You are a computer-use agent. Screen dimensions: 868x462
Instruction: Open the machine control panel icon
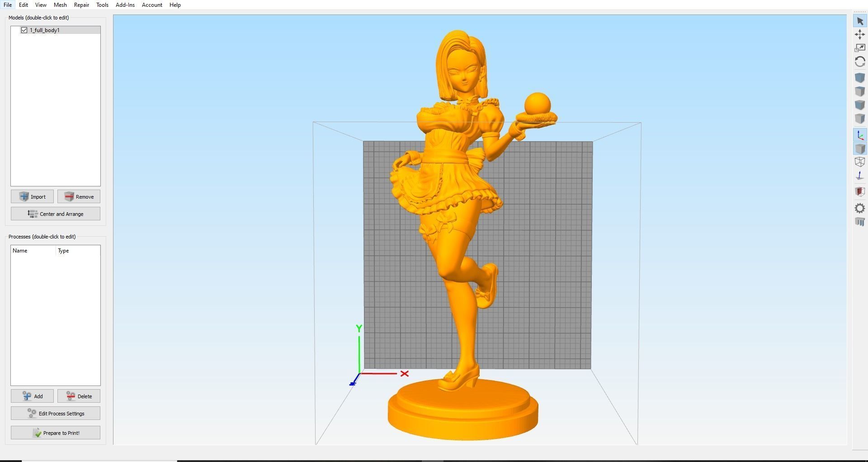tap(860, 222)
